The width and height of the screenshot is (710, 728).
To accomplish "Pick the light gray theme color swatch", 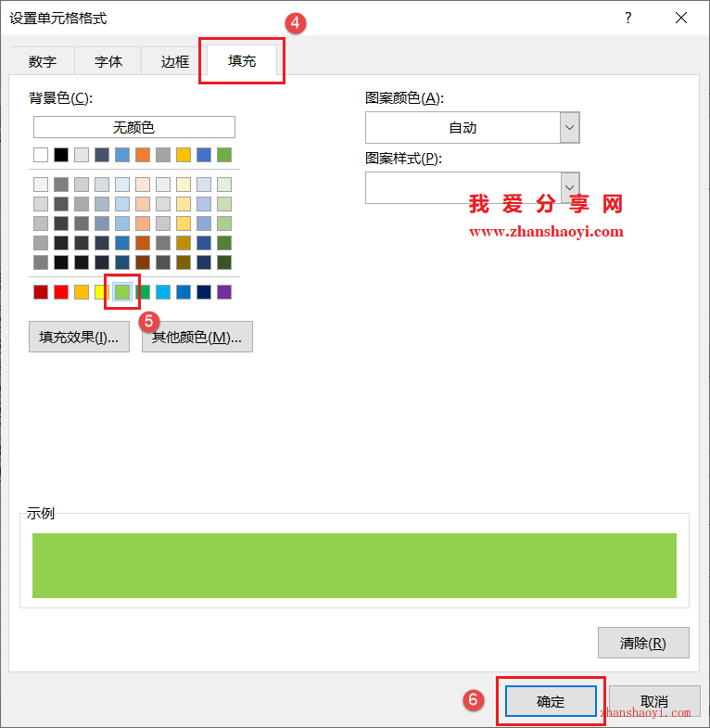I will 82,155.
